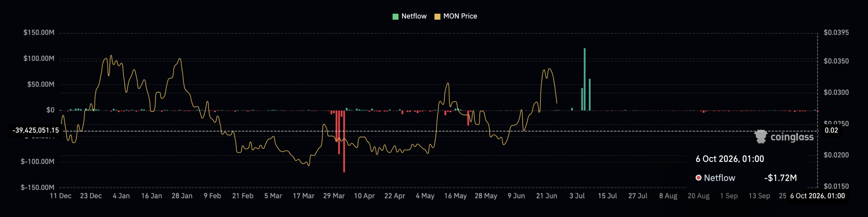Click the $100.00M left axis label
This screenshot has width=868, height=217.
pos(39,59)
